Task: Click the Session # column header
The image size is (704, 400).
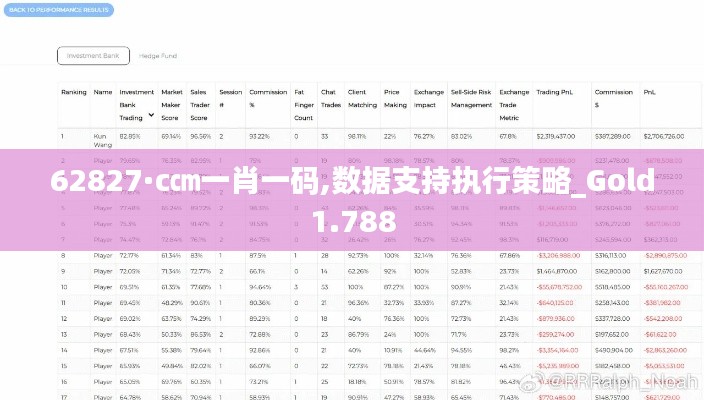Action: tap(230, 98)
